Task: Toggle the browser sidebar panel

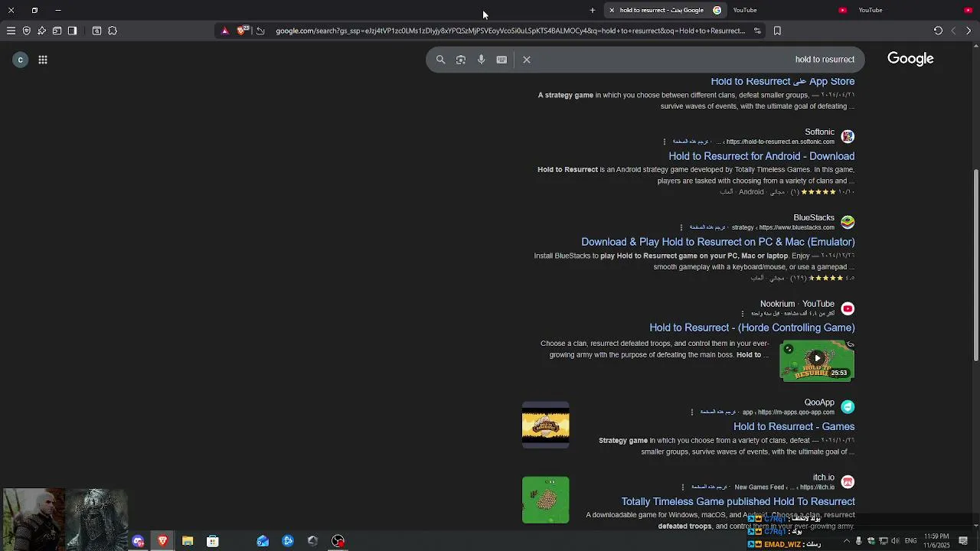Action: click(72, 31)
